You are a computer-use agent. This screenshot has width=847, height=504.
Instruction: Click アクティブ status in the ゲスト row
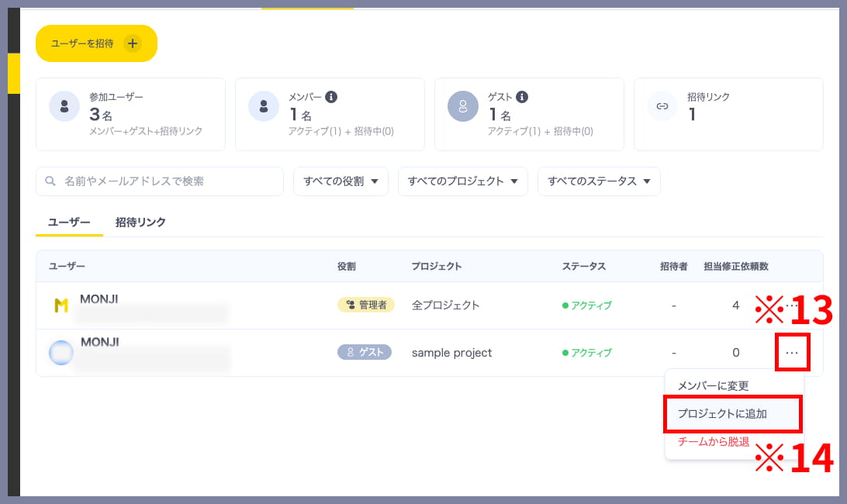pos(586,353)
